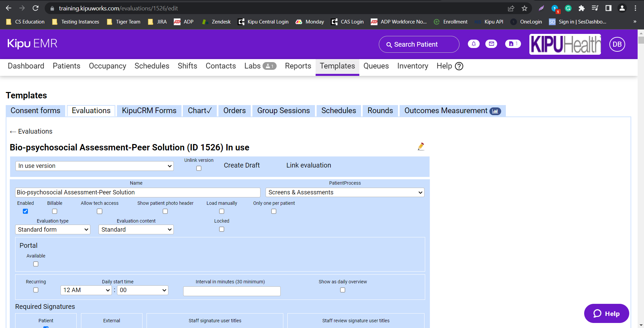The width and height of the screenshot is (644, 328).
Task: Open the Help question mark icon
Action: [459, 66]
